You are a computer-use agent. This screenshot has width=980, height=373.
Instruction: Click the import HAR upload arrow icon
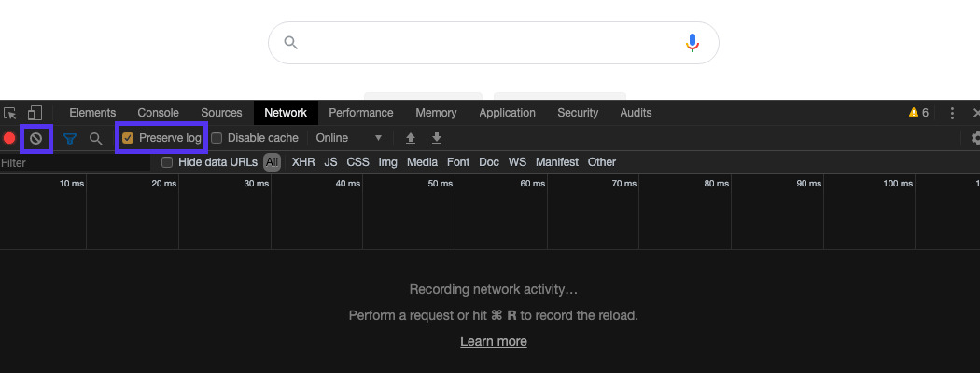click(x=410, y=138)
